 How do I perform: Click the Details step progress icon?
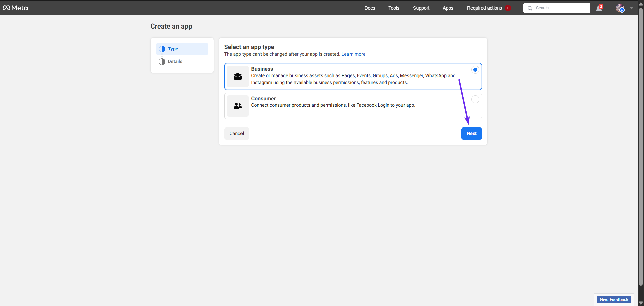tap(162, 62)
